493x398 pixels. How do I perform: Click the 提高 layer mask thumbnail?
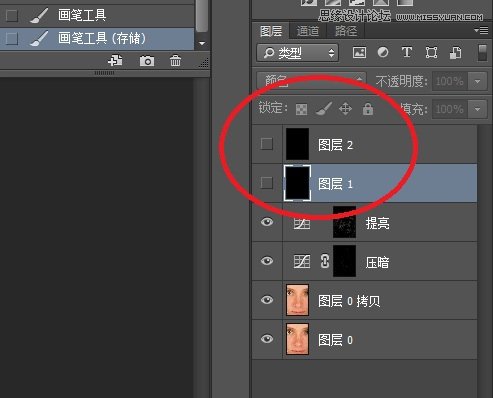344,222
